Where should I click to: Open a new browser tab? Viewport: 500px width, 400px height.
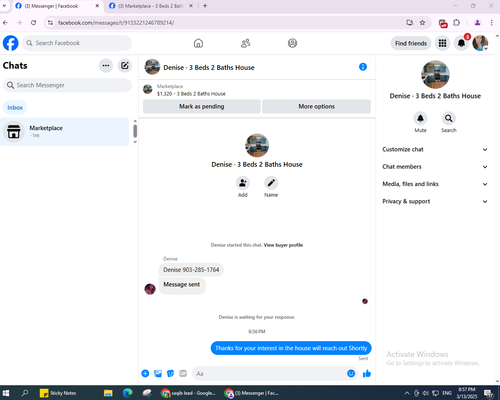[205, 6]
